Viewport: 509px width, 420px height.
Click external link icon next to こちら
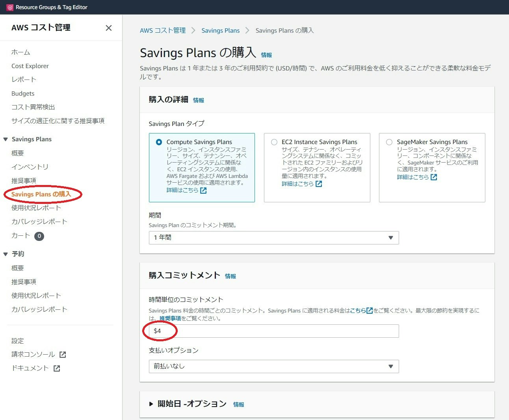369,311
